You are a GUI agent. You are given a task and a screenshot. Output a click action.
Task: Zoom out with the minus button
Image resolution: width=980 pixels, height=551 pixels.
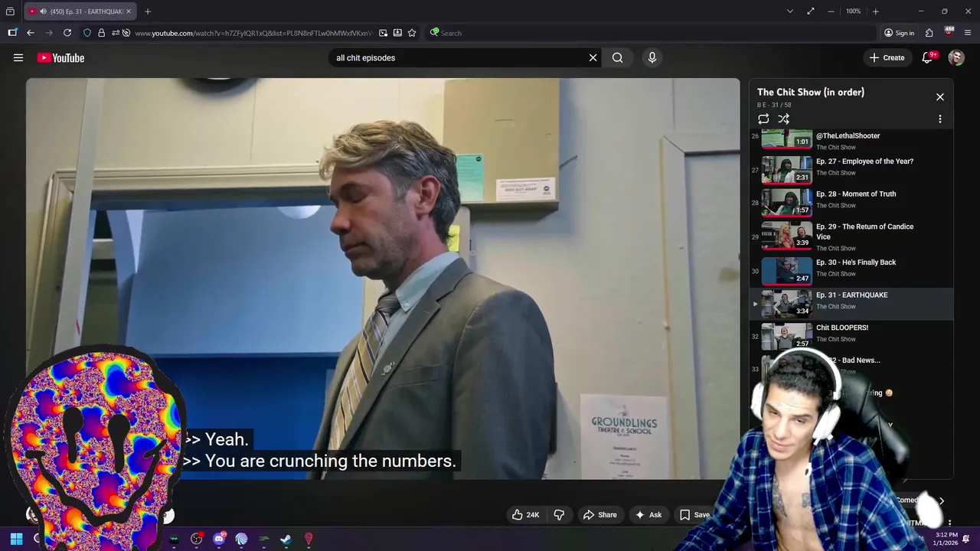(x=831, y=11)
